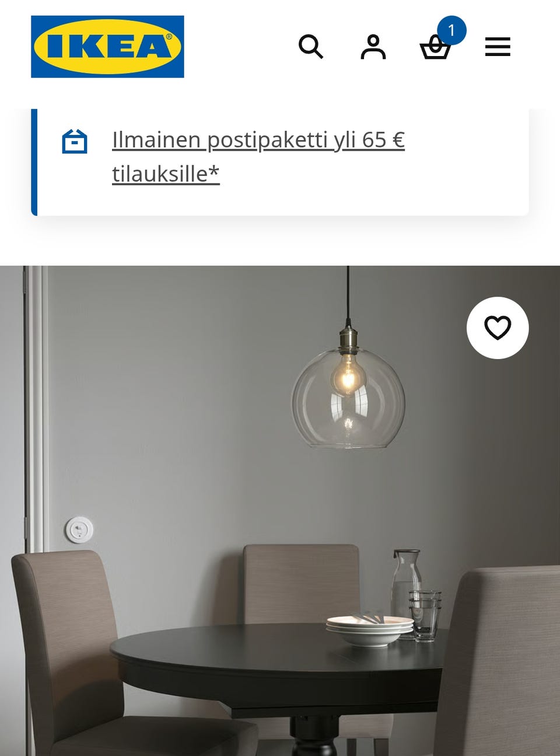Click the IKEA logo to go home
This screenshot has height=756, width=560.
(107, 47)
